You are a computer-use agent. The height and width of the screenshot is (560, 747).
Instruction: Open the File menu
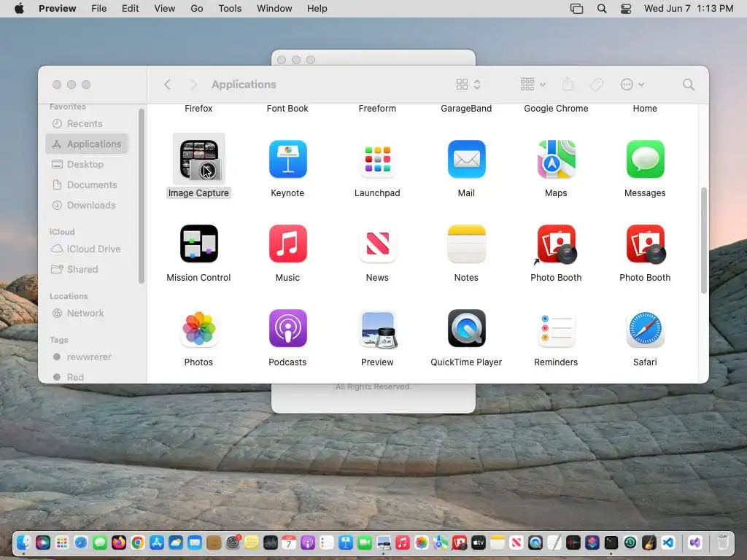99,8
